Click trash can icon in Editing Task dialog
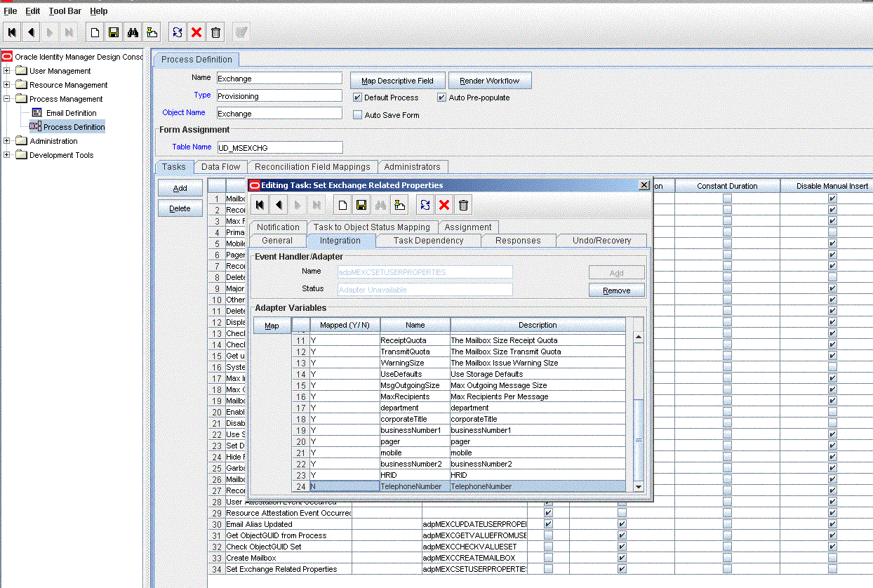 pyautogui.click(x=463, y=205)
